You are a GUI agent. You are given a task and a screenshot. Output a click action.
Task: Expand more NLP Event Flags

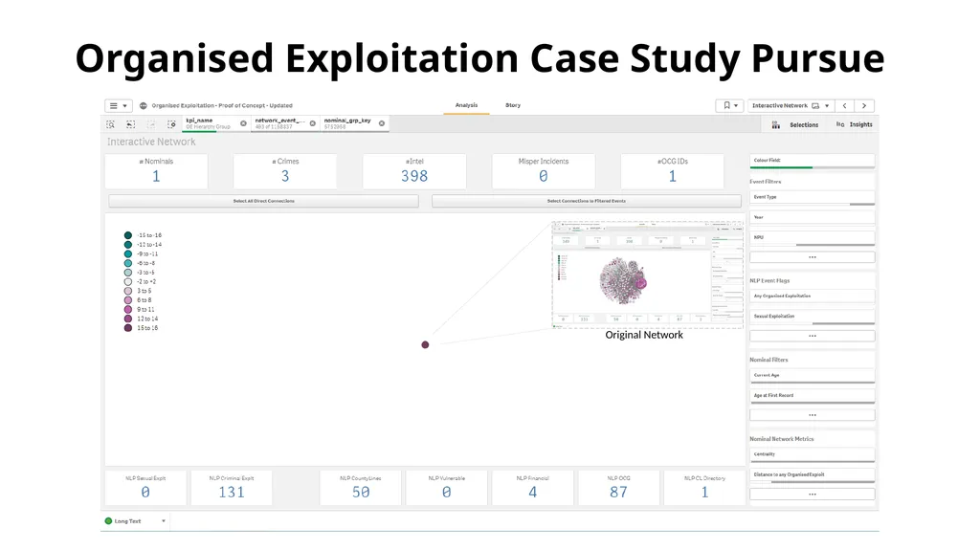812,337
